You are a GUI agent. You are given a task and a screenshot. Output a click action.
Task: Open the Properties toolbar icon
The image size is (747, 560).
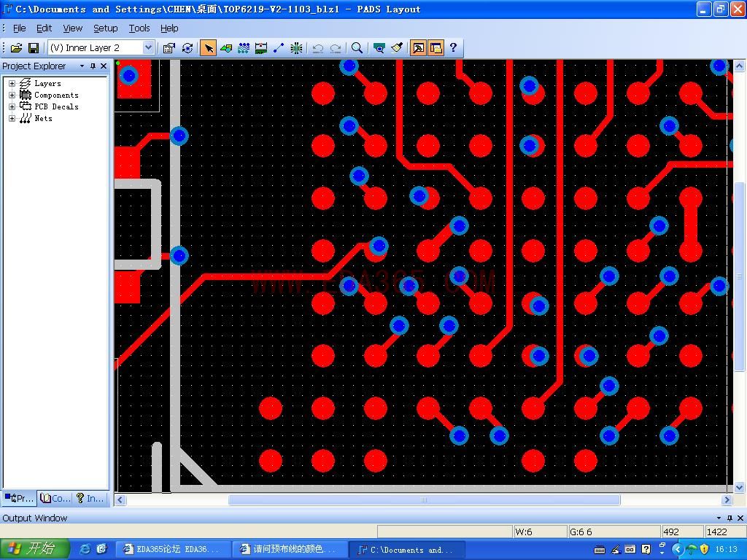pyautogui.click(x=169, y=48)
